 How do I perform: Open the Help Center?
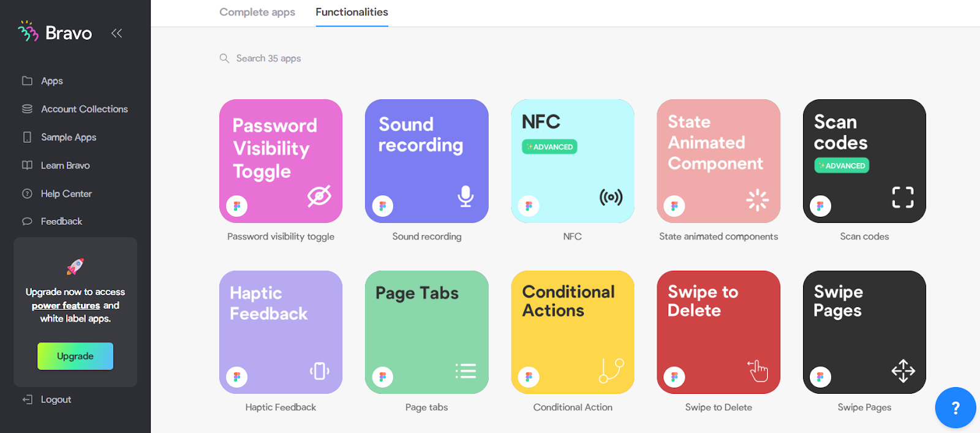click(x=66, y=194)
